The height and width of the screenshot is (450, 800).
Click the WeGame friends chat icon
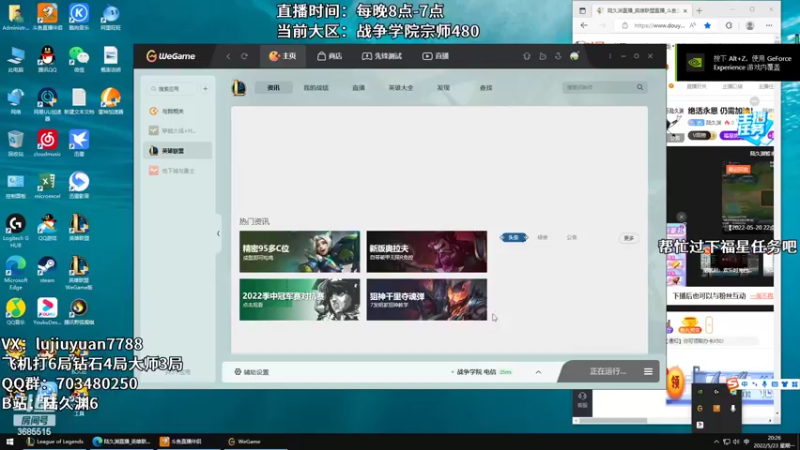542,56
